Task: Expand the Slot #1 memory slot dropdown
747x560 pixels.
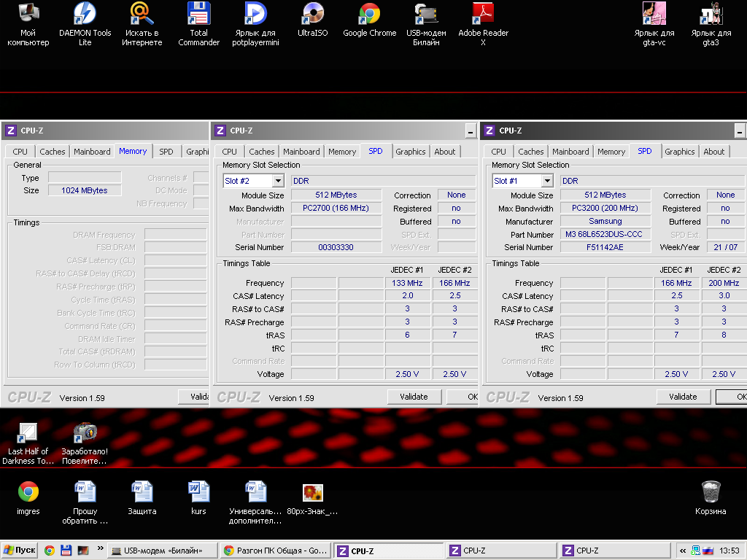Action: (x=547, y=181)
